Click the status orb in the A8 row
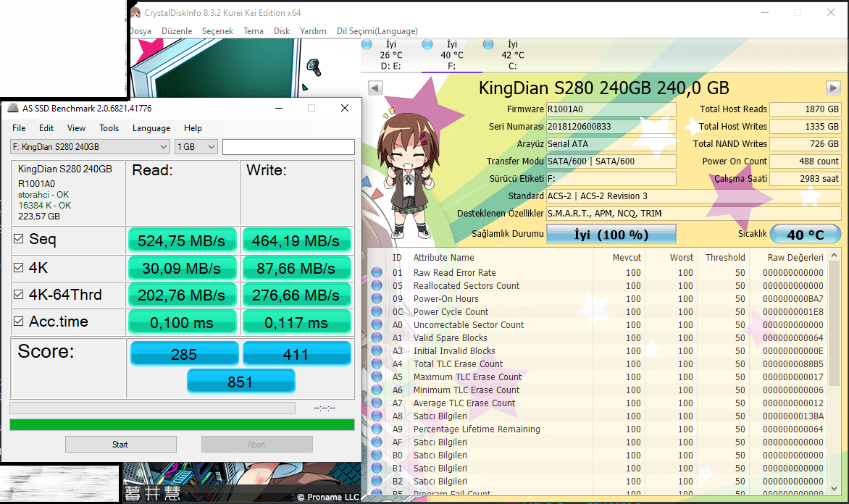Viewport: 849px width, 504px height. [x=377, y=416]
